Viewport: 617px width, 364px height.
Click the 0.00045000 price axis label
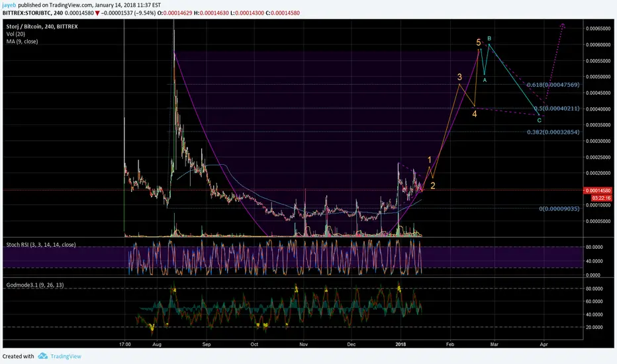point(598,93)
